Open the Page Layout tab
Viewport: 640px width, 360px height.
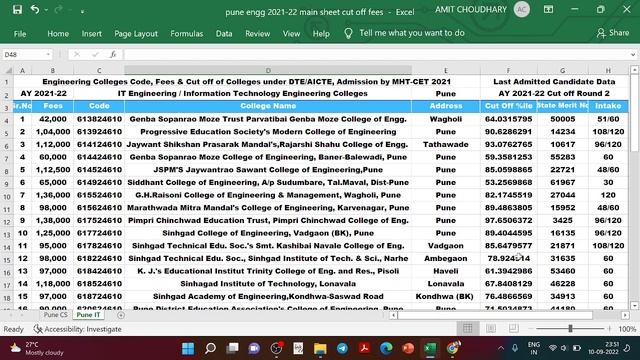(x=136, y=34)
